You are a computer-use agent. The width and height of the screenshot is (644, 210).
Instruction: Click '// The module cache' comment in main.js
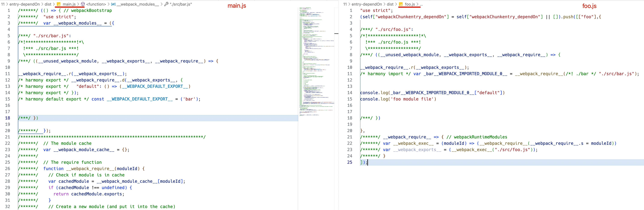[67, 143]
